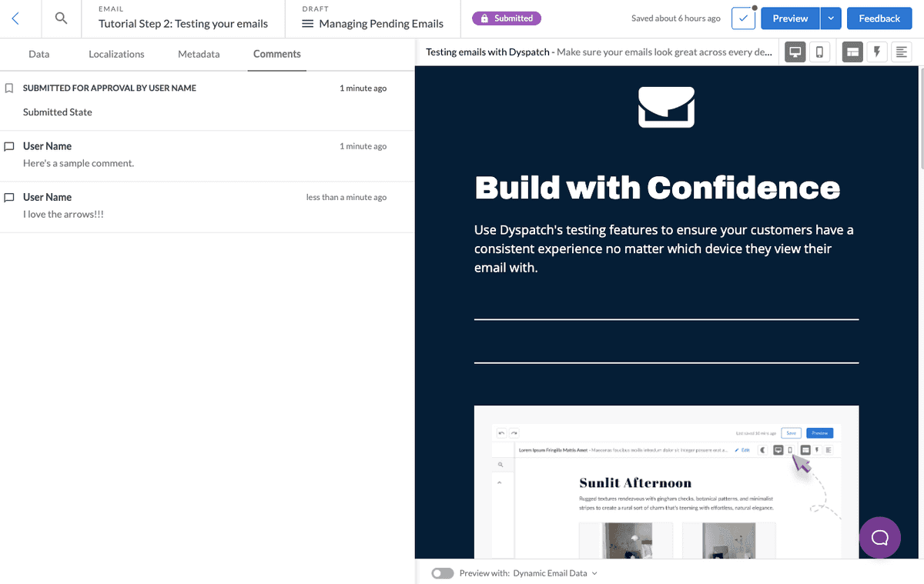Click the 'I love the arrows!!!' comment
The image size is (924, 584).
click(x=63, y=215)
